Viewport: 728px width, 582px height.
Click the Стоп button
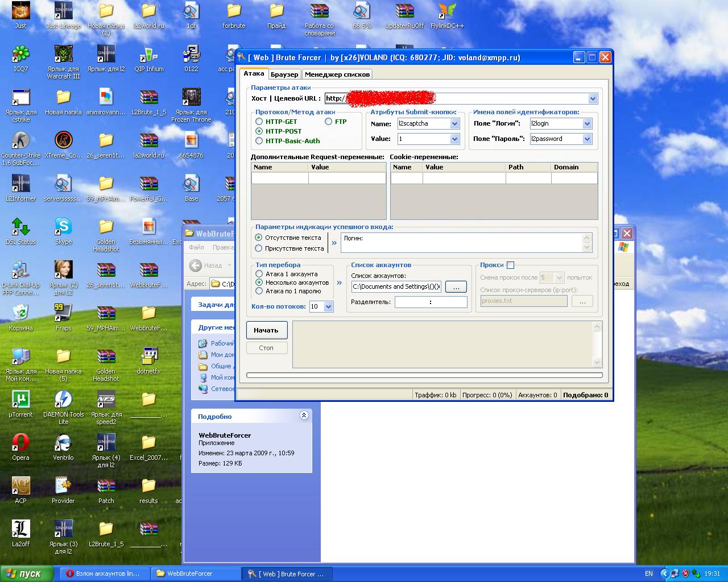266,348
